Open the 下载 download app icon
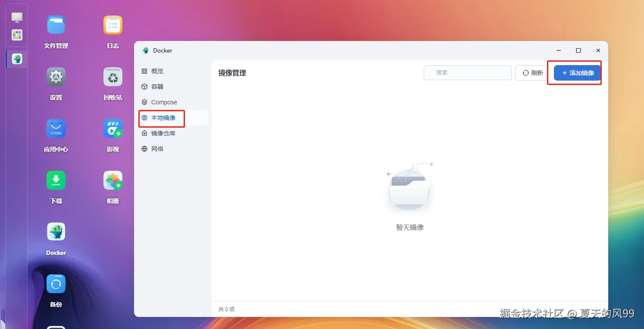This screenshot has width=644, height=329. pos(56,180)
